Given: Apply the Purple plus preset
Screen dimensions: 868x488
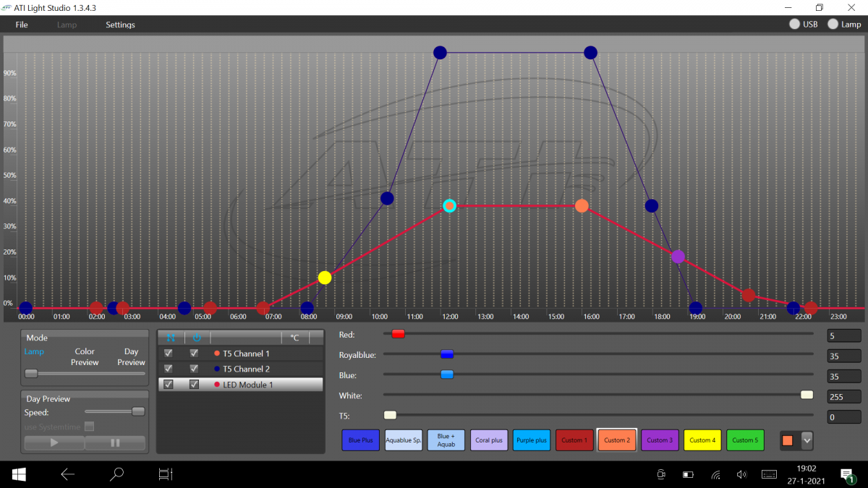Looking at the screenshot, I should [x=532, y=440].
